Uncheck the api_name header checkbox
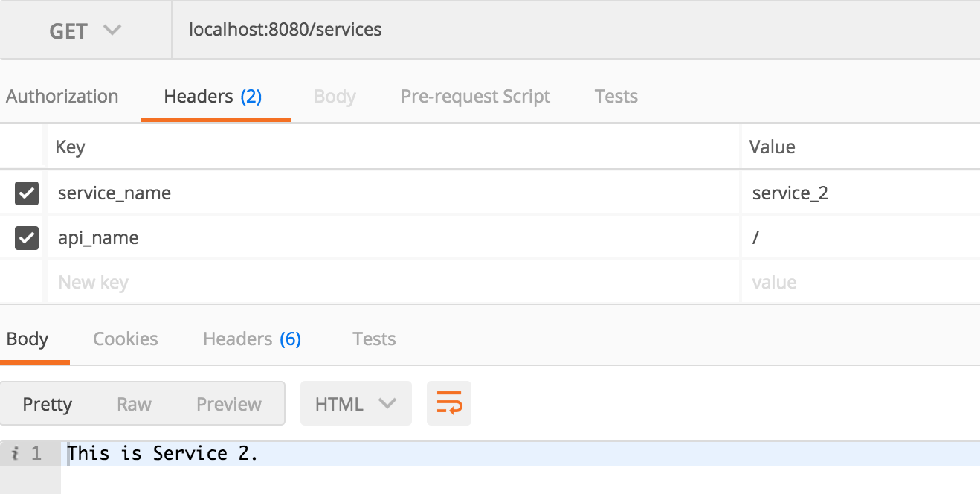Screen dimensions: 980x494 coord(27,238)
